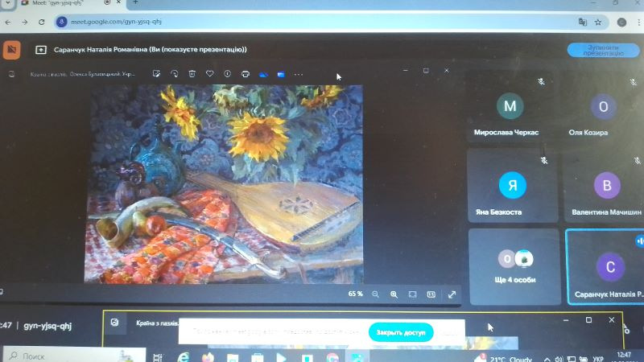The height and width of the screenshot is (362, 644).
Task: Switch the УКР keyboard language
Action: (598, 359)
